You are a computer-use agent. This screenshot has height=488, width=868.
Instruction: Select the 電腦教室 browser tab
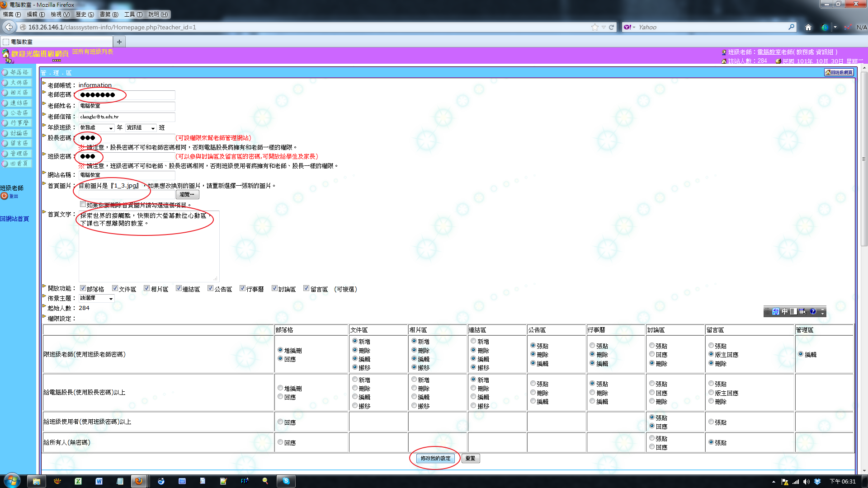56,42
